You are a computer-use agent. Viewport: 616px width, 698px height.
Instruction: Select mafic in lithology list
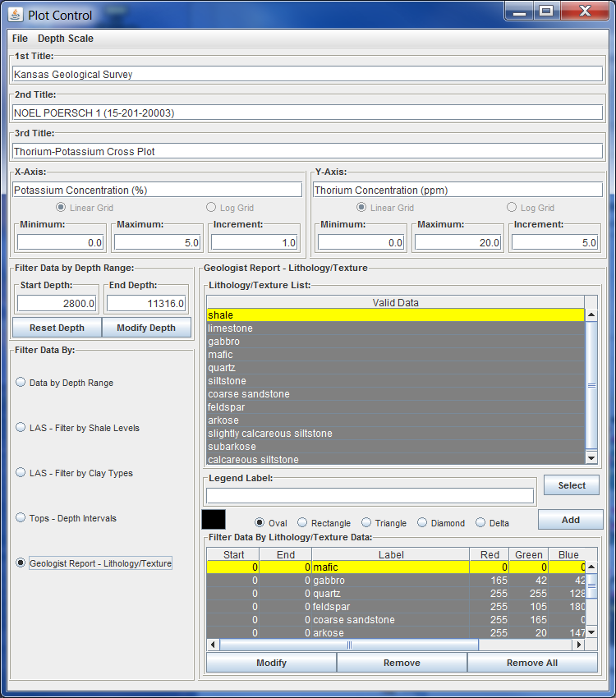pyautogui.click(x=395, y=355)
